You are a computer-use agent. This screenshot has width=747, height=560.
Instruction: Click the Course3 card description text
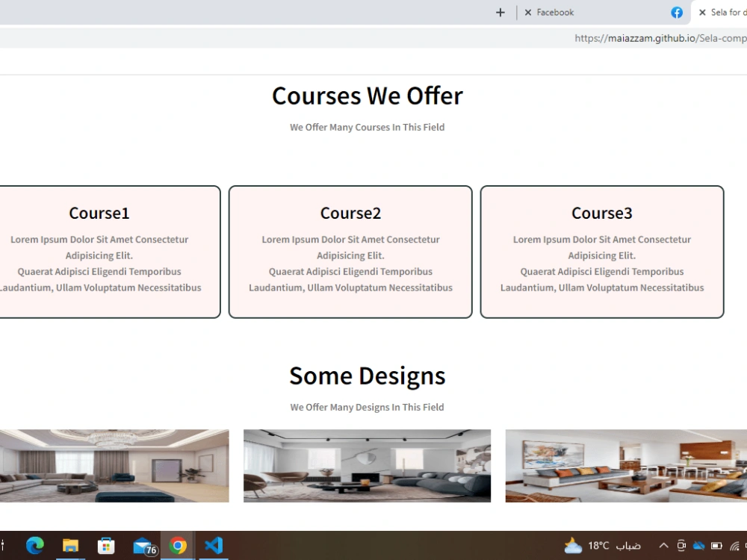pyautogui.click(x=601, y=264)
